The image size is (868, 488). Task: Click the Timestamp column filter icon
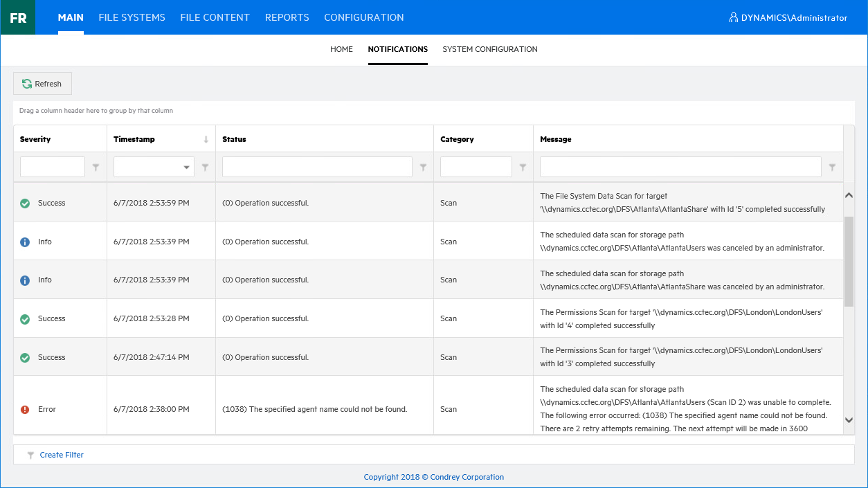point(205,167)
